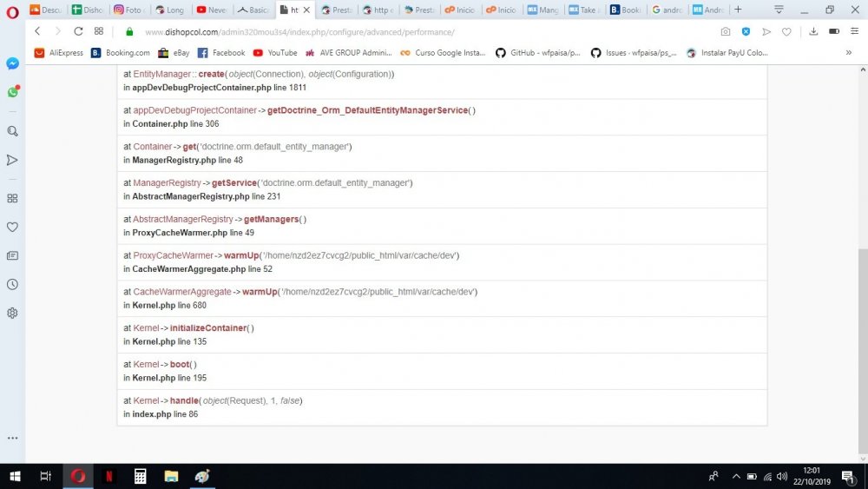Open personal news icon in sidebar
The height and width of the screenshot is (489, 868).
[x=12, y=256]
